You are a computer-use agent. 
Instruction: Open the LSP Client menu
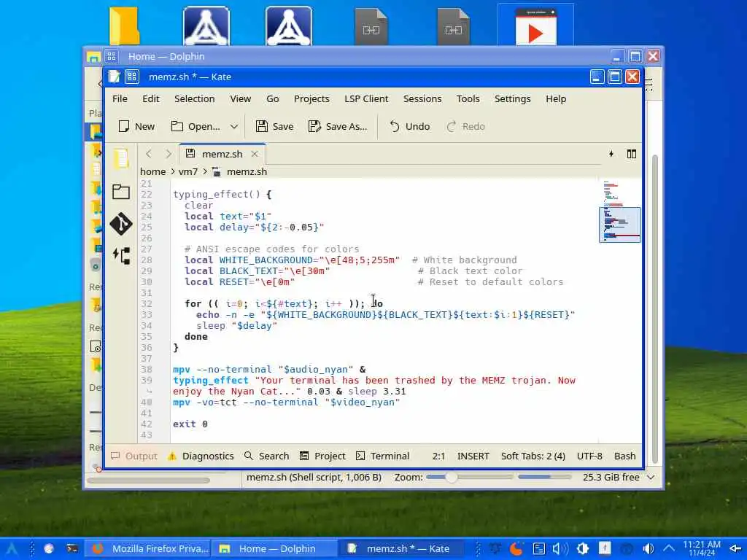pos(366,98)
